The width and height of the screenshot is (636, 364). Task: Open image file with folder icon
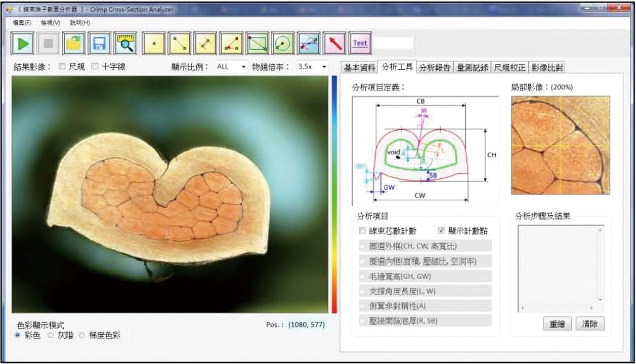[x=74, y=44]
